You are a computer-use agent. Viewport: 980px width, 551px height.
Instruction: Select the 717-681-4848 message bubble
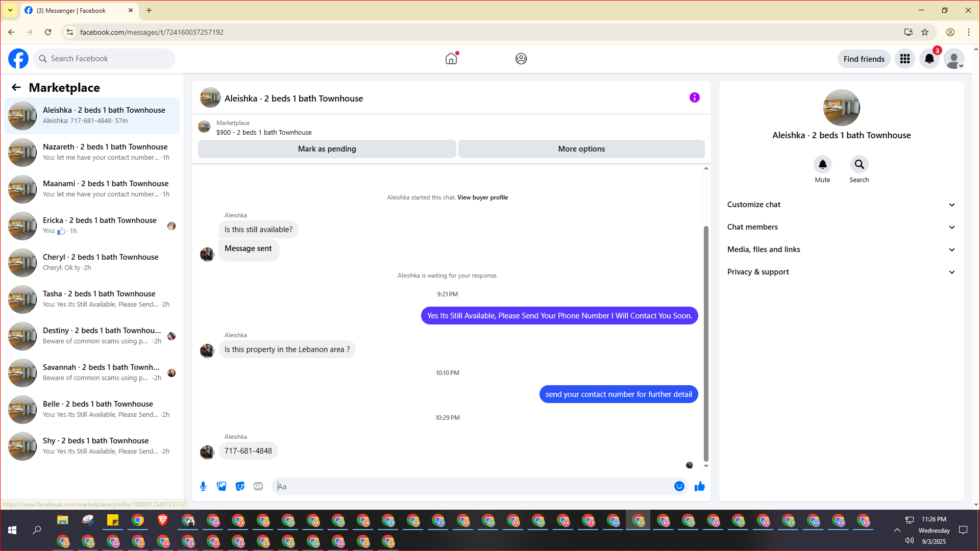248,451
